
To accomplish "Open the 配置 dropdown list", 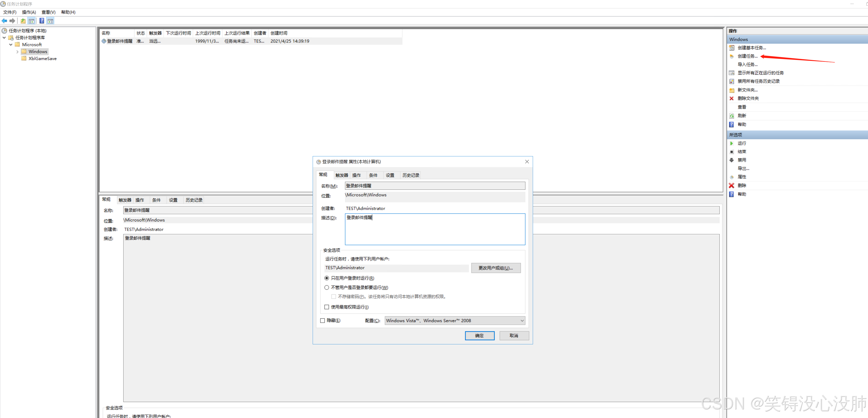I will pyautogui.click(x=522, y=320).
